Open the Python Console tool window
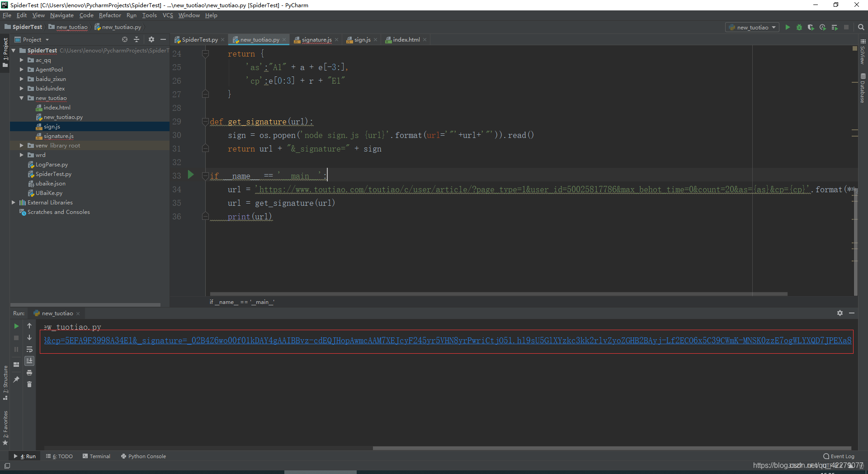Image resolution: width=868 pixels, height=474 pixels. tap(144, 456)
